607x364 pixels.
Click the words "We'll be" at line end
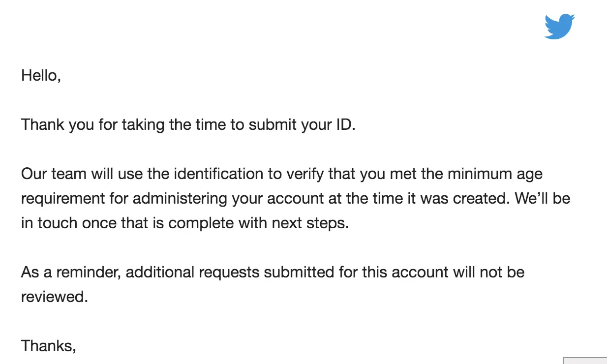click(x=543, y=198)
